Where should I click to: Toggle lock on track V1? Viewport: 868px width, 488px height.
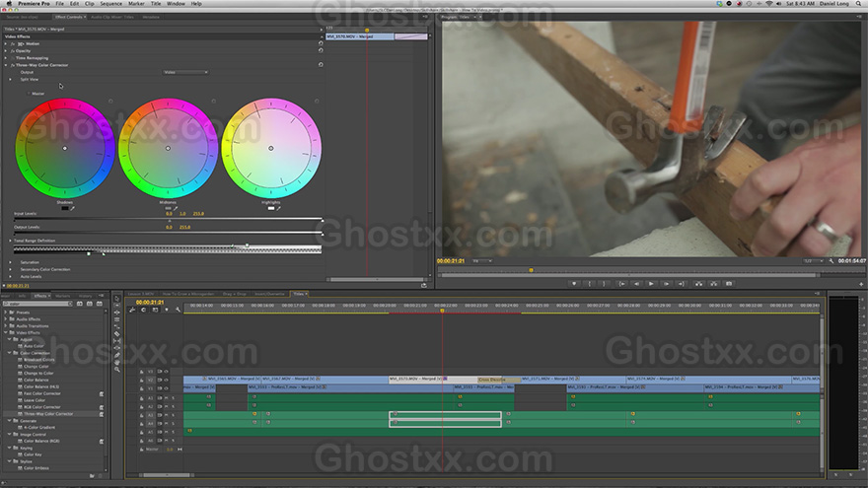point(142,388)
